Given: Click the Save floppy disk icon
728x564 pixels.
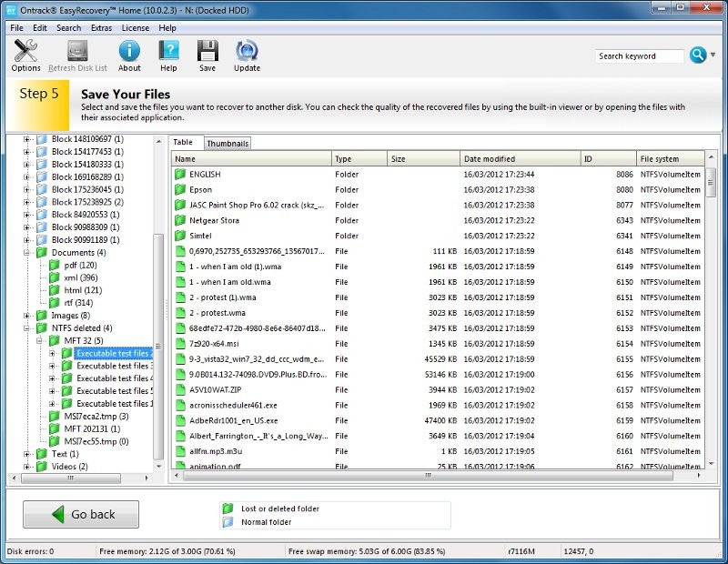Looking at the screenshot, I should [x=207, y=51].
